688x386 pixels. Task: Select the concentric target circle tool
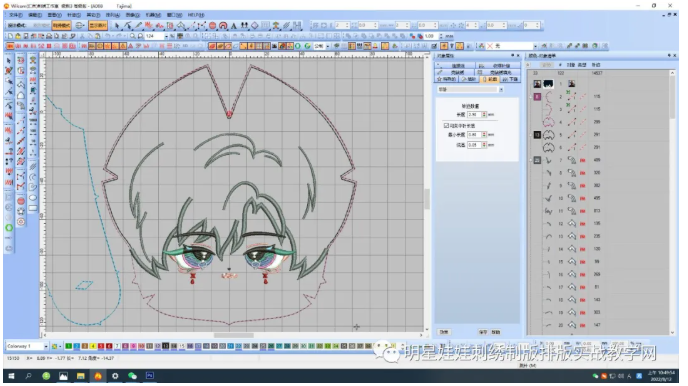[21, 222]
